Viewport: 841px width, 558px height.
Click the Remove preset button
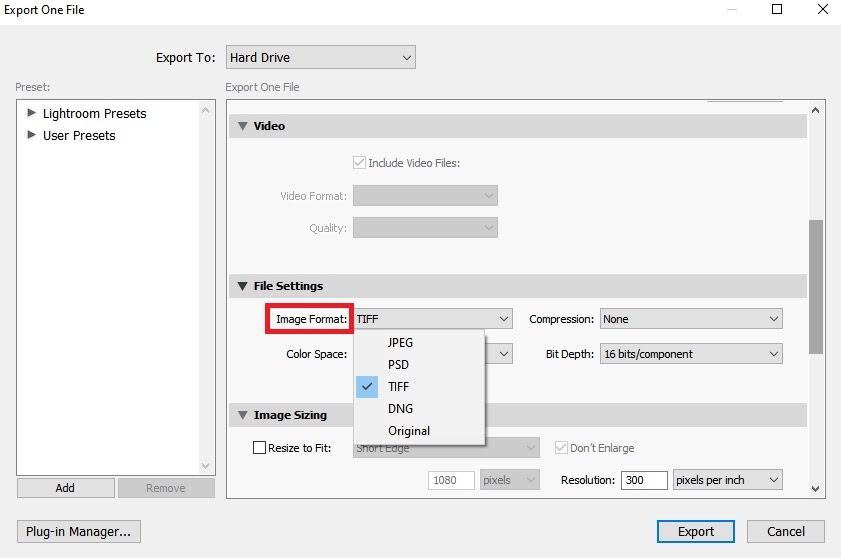[166, 488]
